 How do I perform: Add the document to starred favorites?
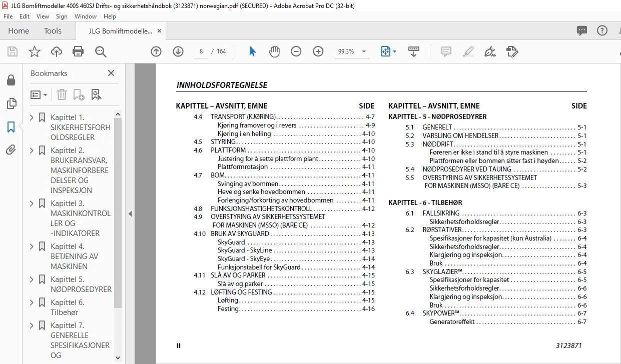pos(34,51)
